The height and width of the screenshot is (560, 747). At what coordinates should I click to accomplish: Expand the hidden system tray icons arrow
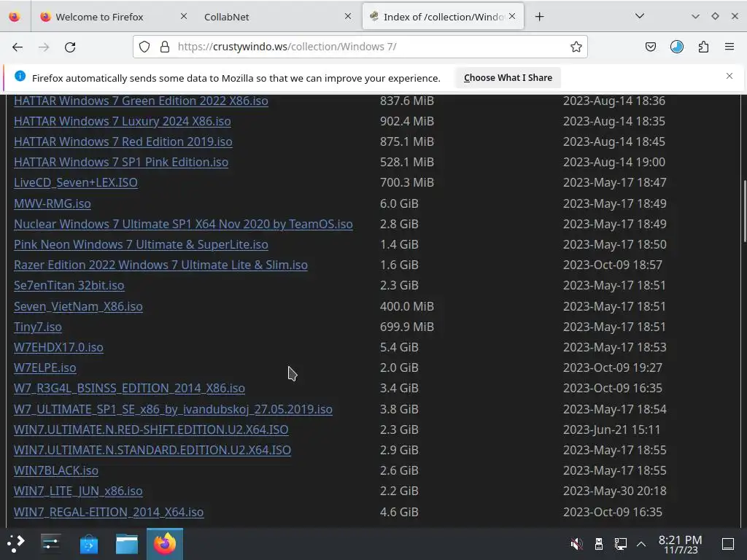(x=641, y=543)
